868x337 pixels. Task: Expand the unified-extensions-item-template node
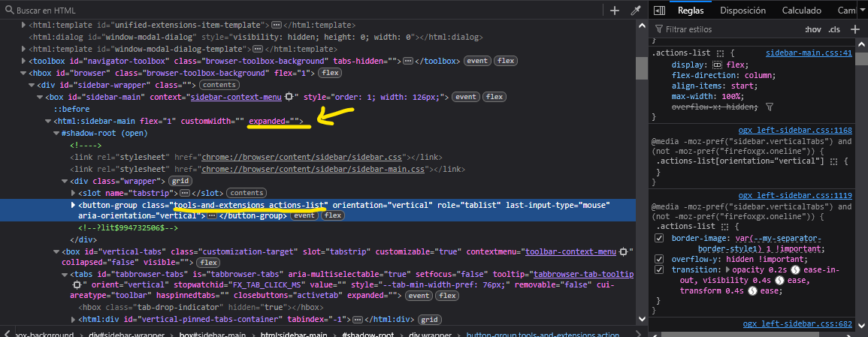click(23, 25)
